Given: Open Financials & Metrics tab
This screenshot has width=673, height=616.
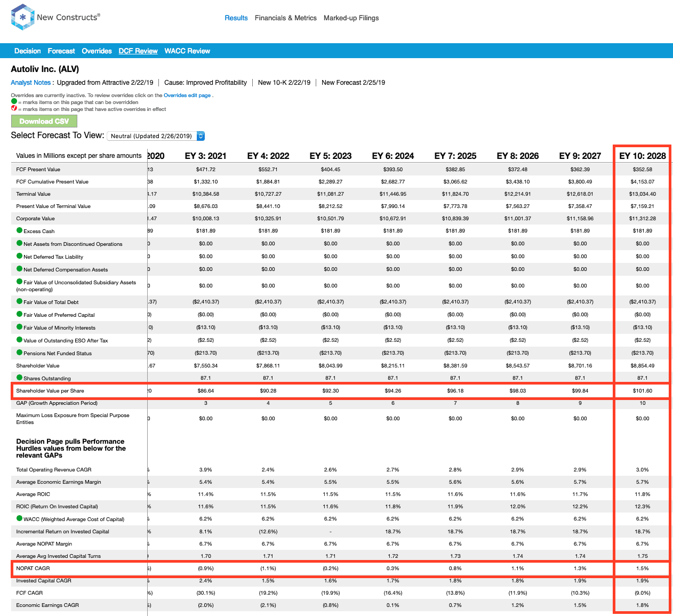Looking at the screenshot, I should 286,18.
